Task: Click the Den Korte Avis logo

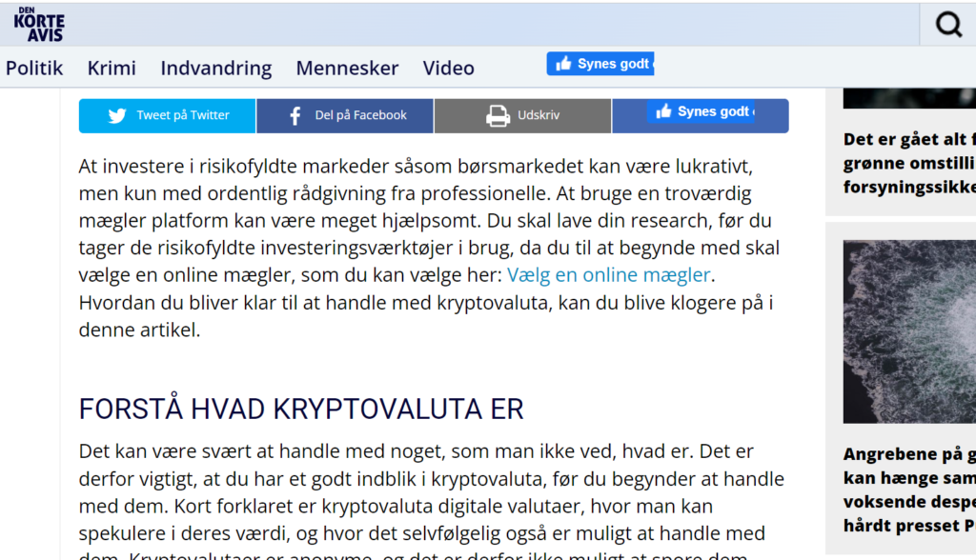Action: click(38, 25)
